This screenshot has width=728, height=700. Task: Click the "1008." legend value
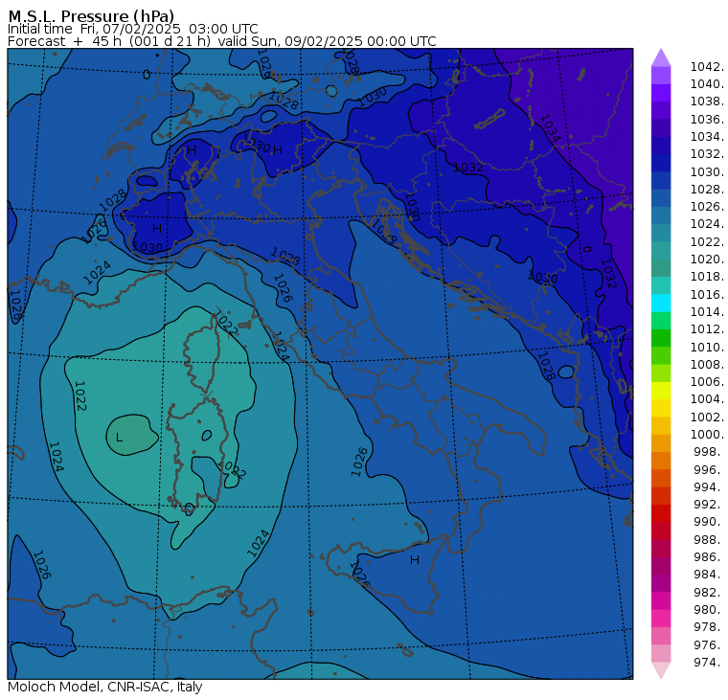coord(707,365)
